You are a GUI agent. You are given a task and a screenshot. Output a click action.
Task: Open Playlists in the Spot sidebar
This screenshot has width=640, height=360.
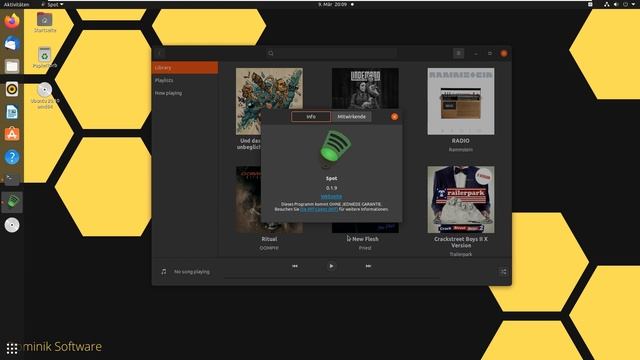[x=185, y=80]
